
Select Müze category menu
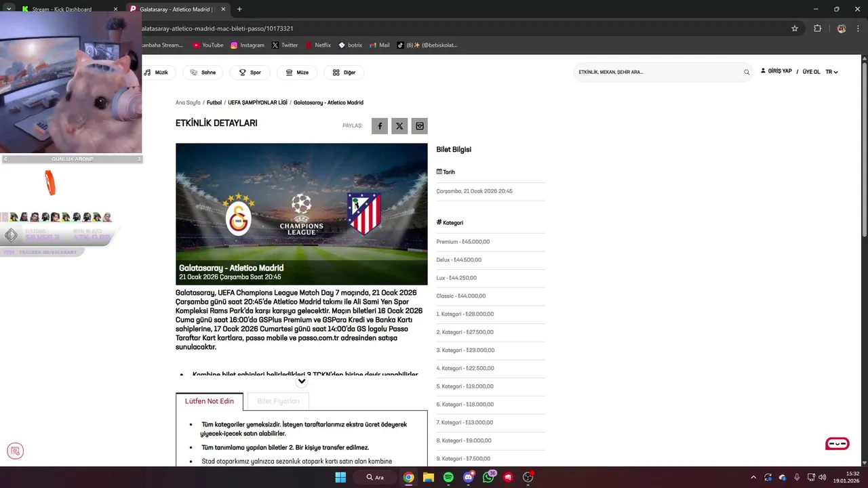[297, 73]
